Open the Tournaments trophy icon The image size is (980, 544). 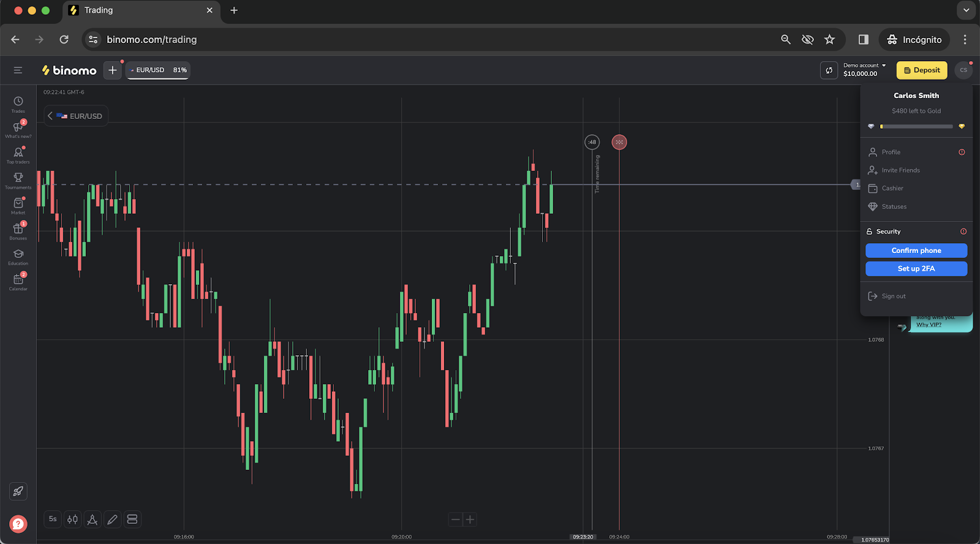pyautogui.click(x=18, y=179)
